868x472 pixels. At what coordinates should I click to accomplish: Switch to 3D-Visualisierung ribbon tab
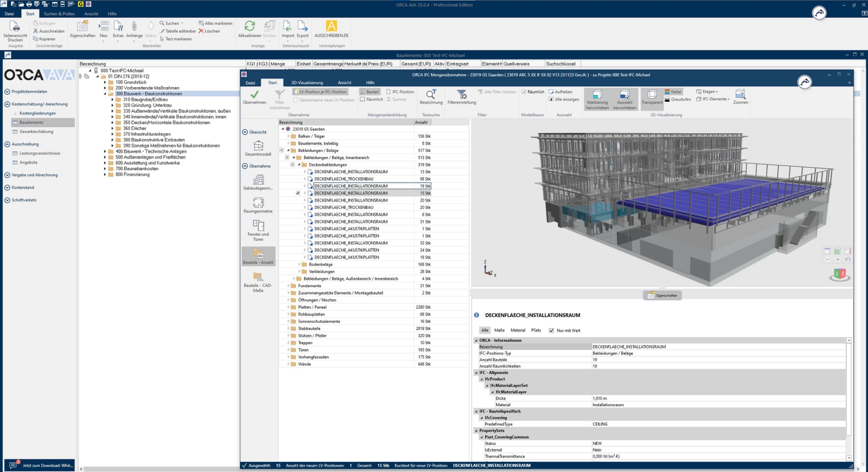click(307, 83)
